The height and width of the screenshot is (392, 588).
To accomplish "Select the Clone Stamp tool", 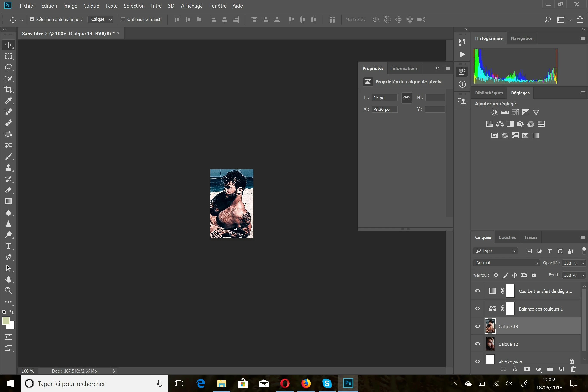I will pos(9,168).
